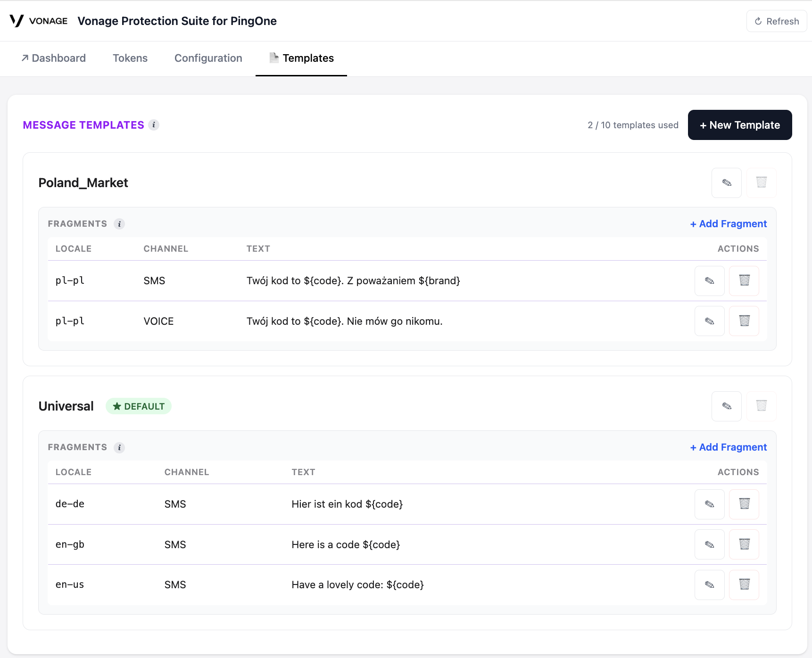
Task: Click text 'Have a lovely code: ${code}'
Action: click(x=358, y=585)
